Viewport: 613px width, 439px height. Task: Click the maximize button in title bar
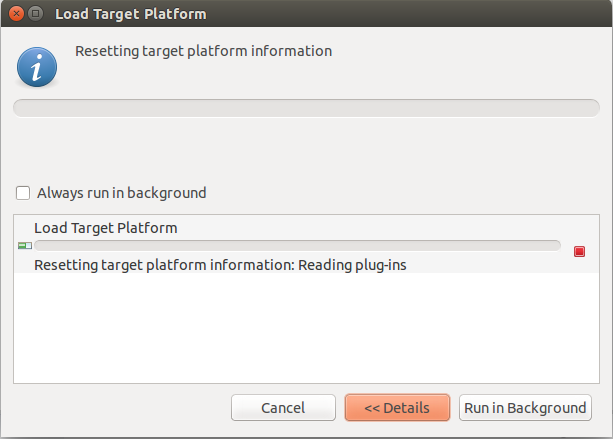[x=36, y=14]
